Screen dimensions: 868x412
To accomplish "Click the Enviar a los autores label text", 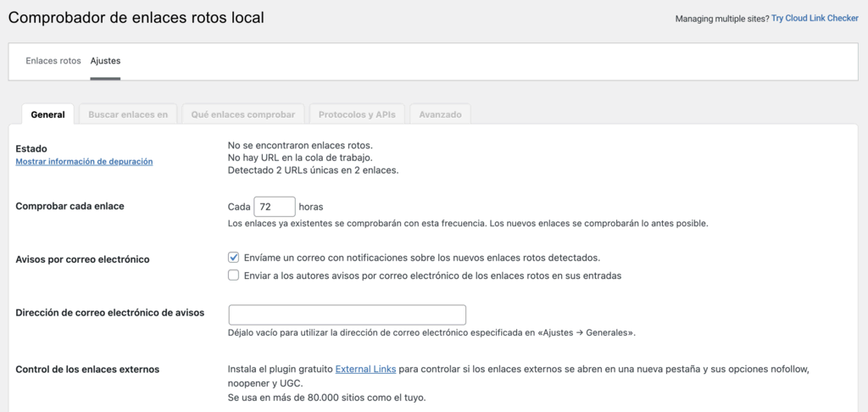I will 432,276.
